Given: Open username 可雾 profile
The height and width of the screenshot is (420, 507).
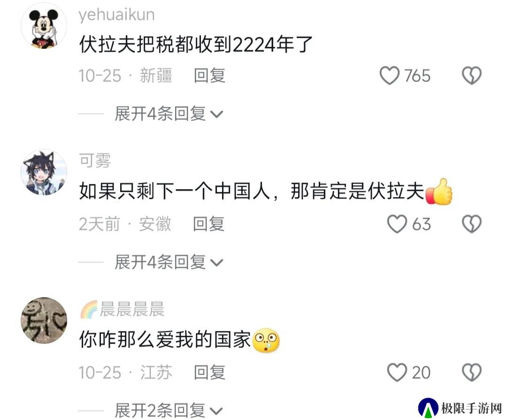Looking at the screenshot, I should point(95,161).
